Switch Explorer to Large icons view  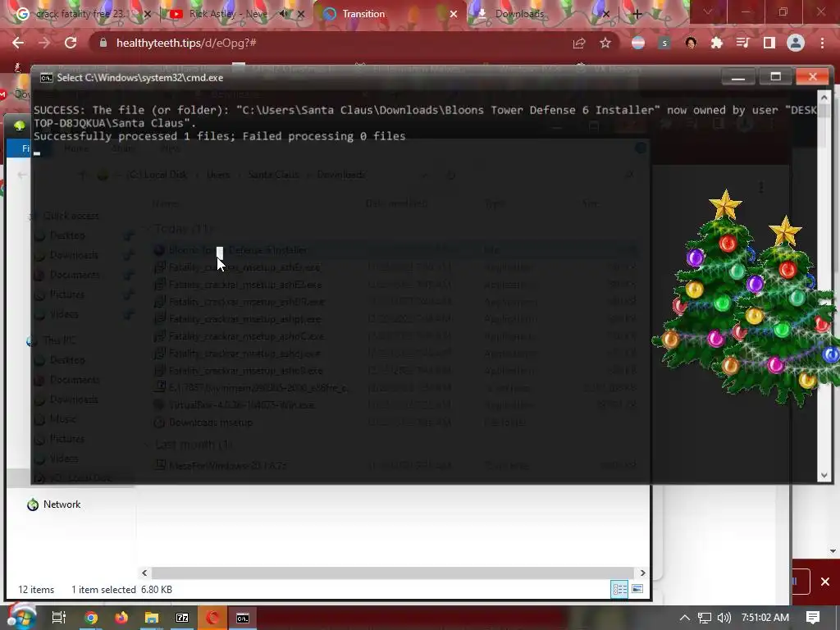637,589
